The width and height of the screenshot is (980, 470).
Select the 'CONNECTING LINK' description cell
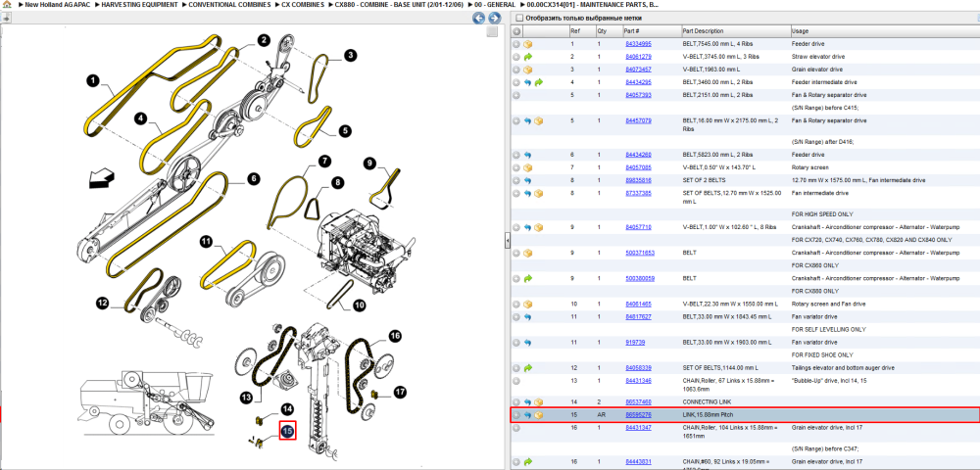pos(707,402)
